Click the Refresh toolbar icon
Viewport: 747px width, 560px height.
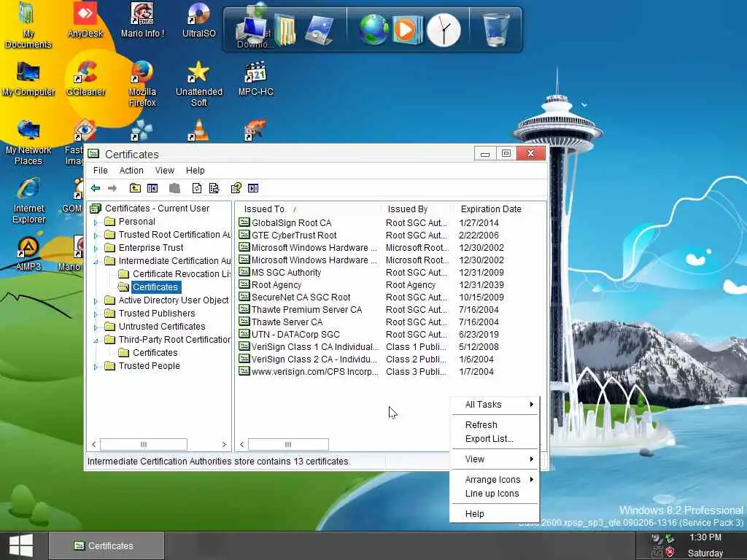coord(197,188)
